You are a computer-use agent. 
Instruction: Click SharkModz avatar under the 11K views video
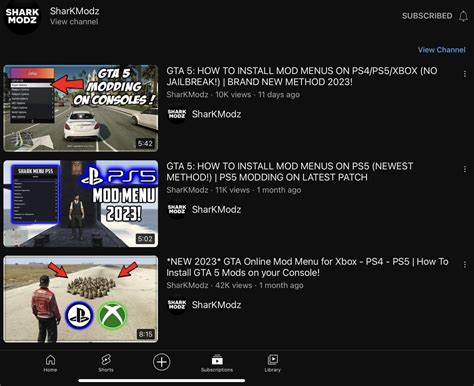pyautogui.click(x=177, y=209)
